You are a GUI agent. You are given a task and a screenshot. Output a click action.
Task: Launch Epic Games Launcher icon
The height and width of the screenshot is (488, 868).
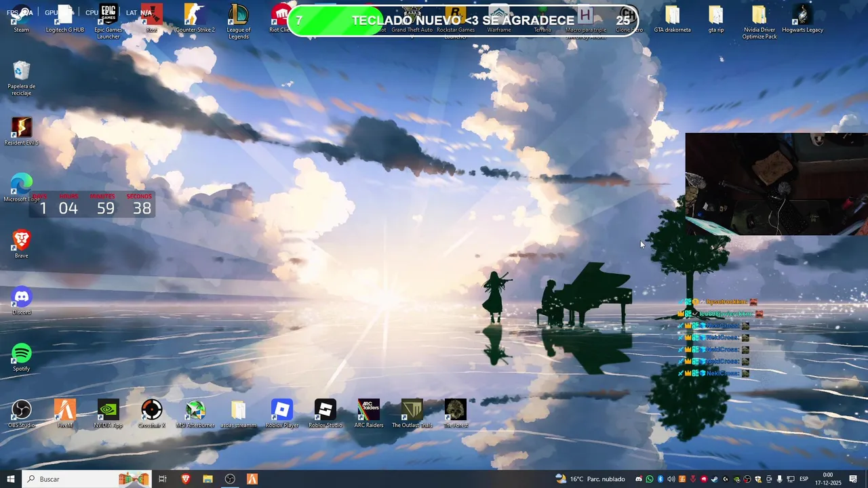click(x=108, y=22)
